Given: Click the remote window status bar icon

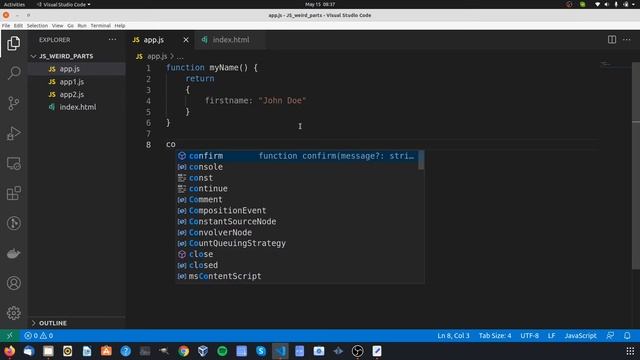Looking at the screenshot, I should (9, 336).
